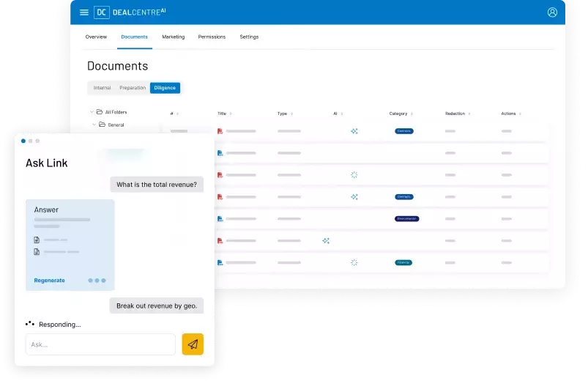
Task: Send the message with the paper plane button
Action: (x=193, y=344)
